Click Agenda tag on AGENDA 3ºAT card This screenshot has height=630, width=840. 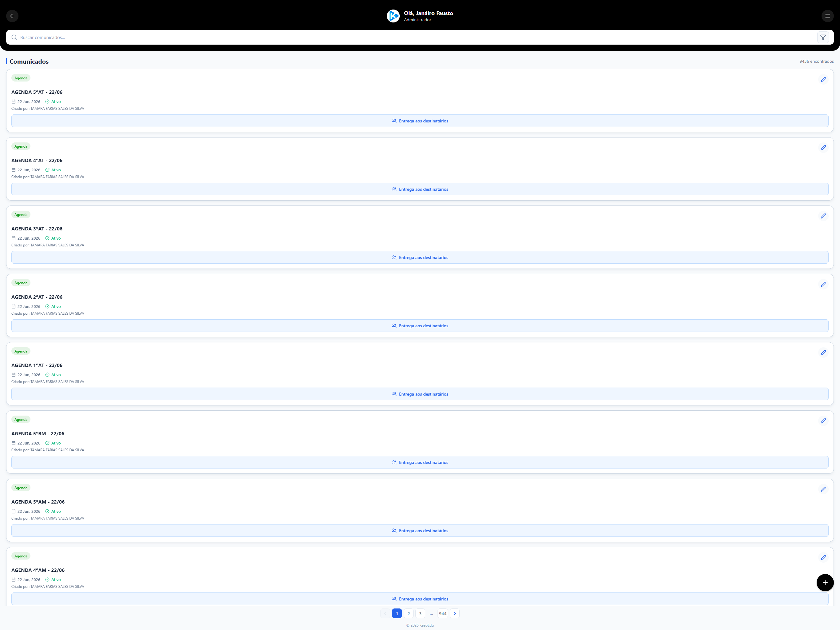coord(21,215)
